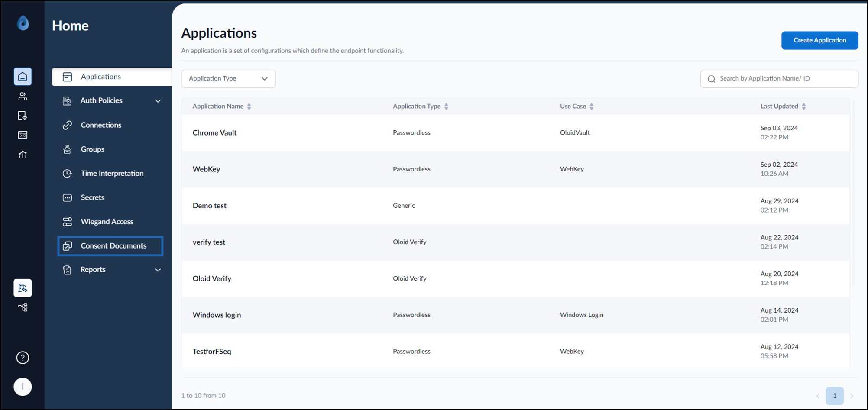Open the verify test application row

(x=515, y=242)
